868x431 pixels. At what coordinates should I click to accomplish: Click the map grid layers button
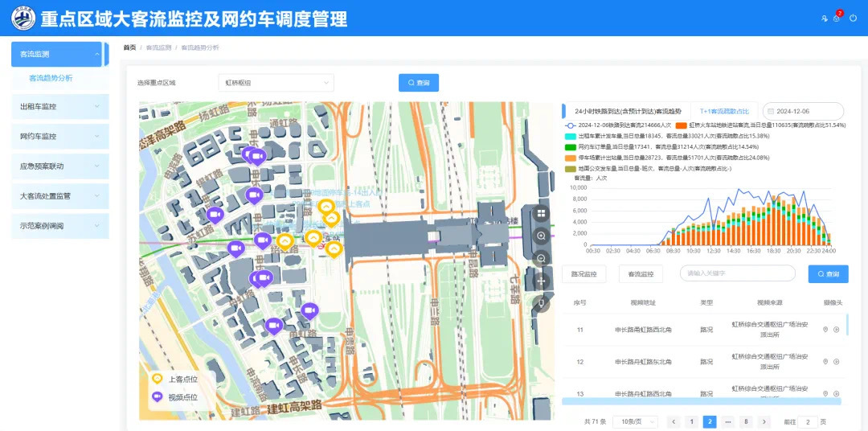tap(542, 213)
